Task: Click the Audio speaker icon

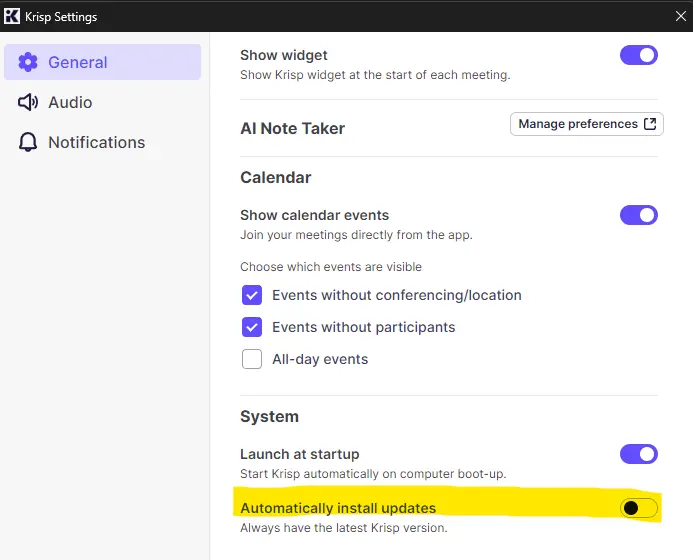Action: click(x=28, y=102)
